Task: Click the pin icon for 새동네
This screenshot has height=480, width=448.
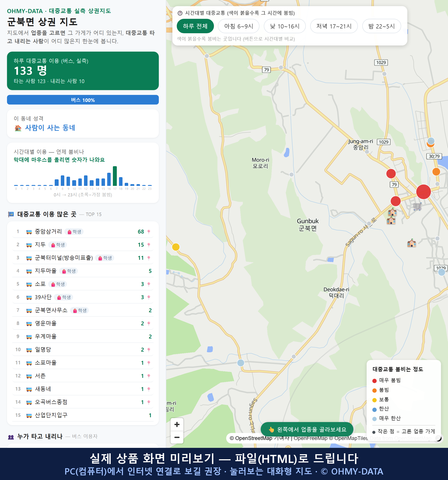Action: (149, 389)
